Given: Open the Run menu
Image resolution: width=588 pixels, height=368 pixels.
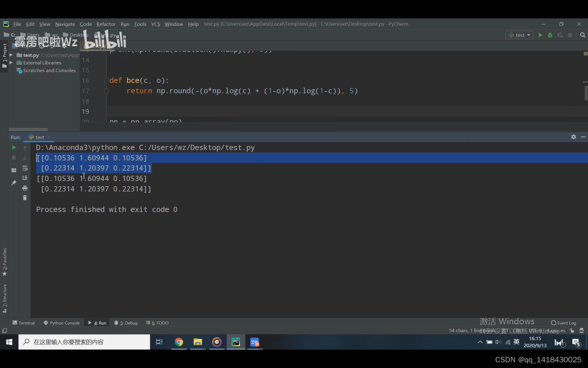Looking at the screenshot, I should (125, 24).
